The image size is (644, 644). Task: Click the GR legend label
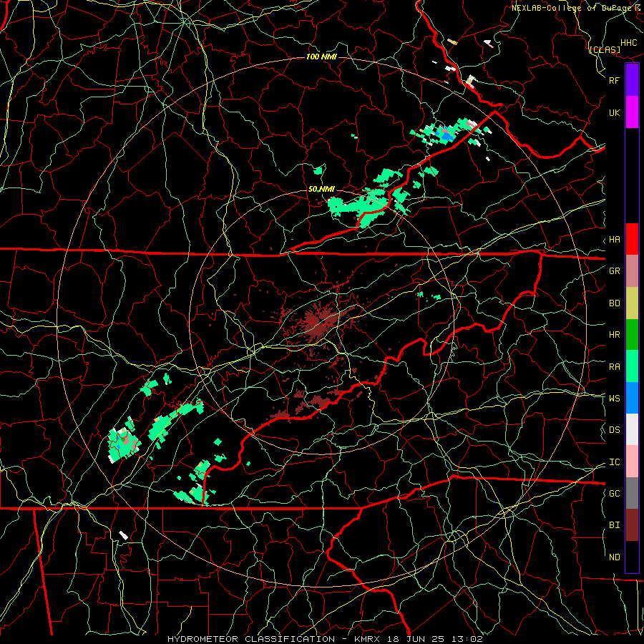(x=614, y=270)
